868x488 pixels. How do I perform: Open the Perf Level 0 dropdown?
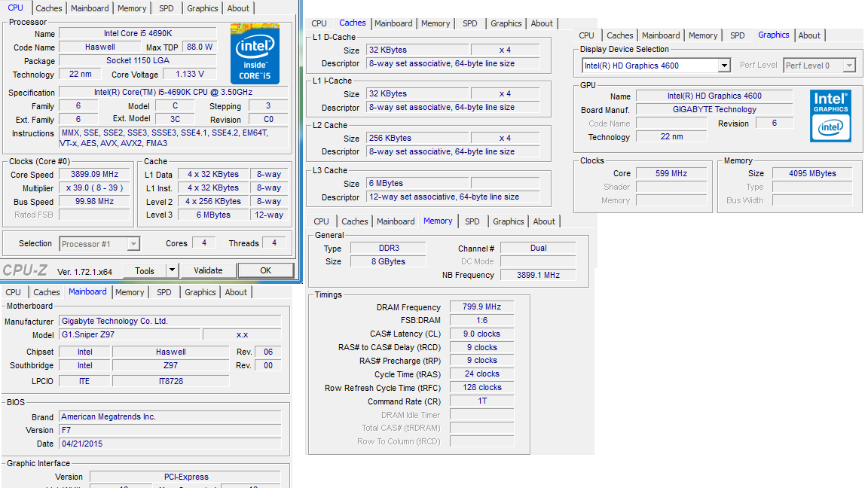pos(849,66)
